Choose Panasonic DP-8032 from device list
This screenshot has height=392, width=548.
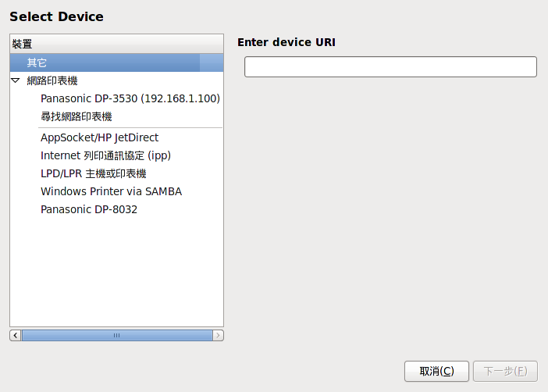(x=89, y=209)
